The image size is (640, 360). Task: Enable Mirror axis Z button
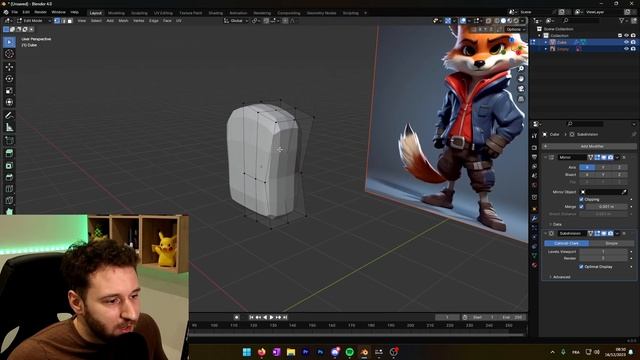point(619,167)
